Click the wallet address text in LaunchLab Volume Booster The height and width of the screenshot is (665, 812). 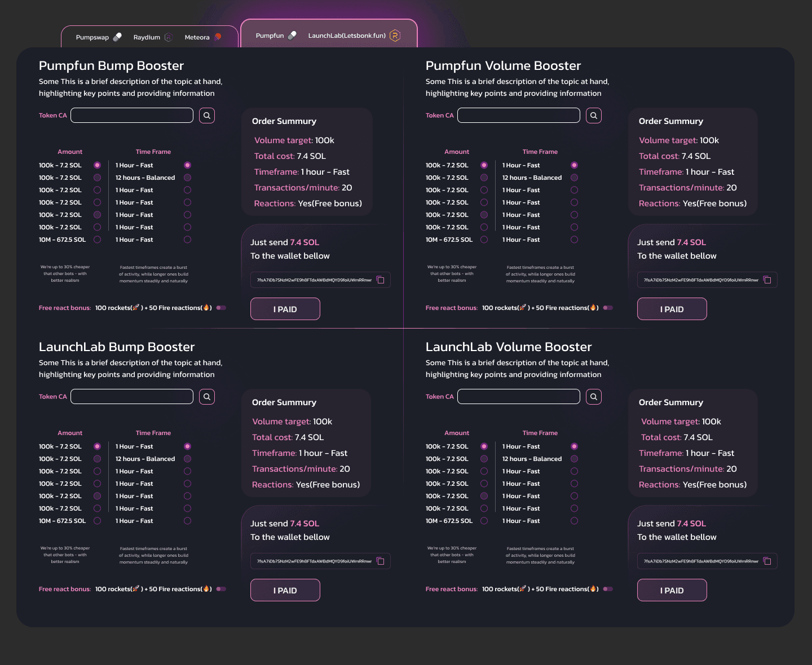[x=701, y=561]
